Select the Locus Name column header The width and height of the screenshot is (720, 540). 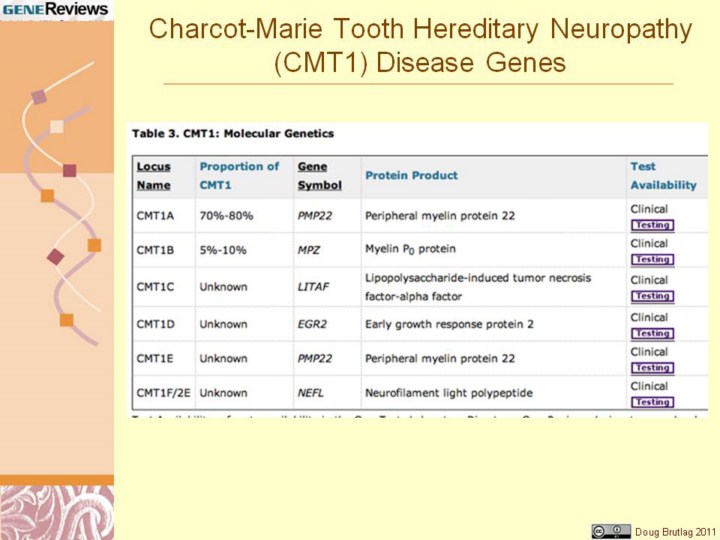(154, 176)
